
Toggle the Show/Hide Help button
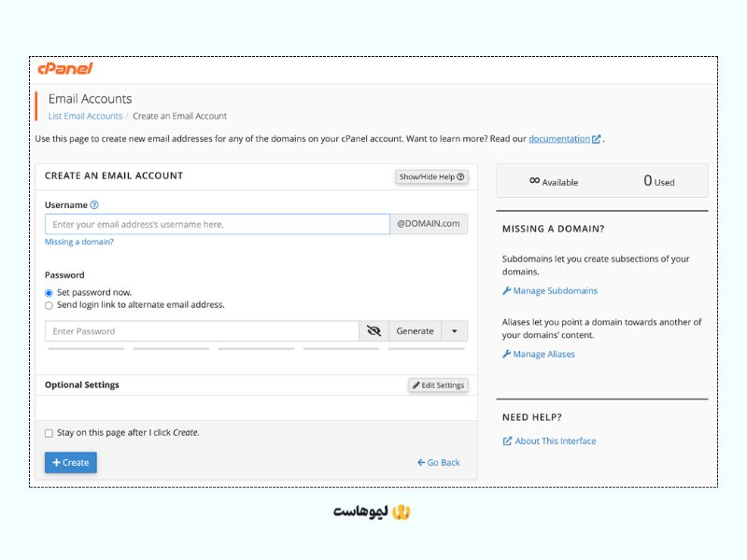click(x=431, y=176)
